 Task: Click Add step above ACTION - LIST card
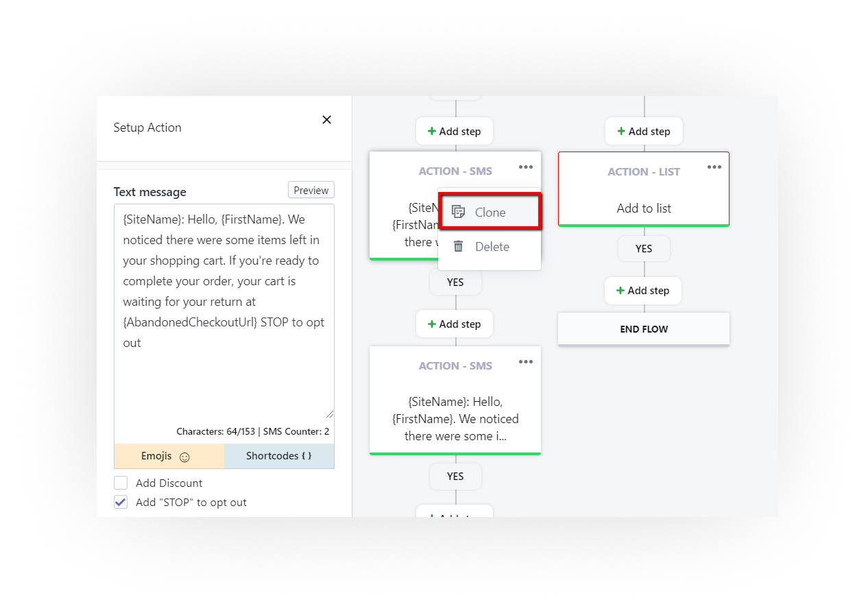[644, 131]
